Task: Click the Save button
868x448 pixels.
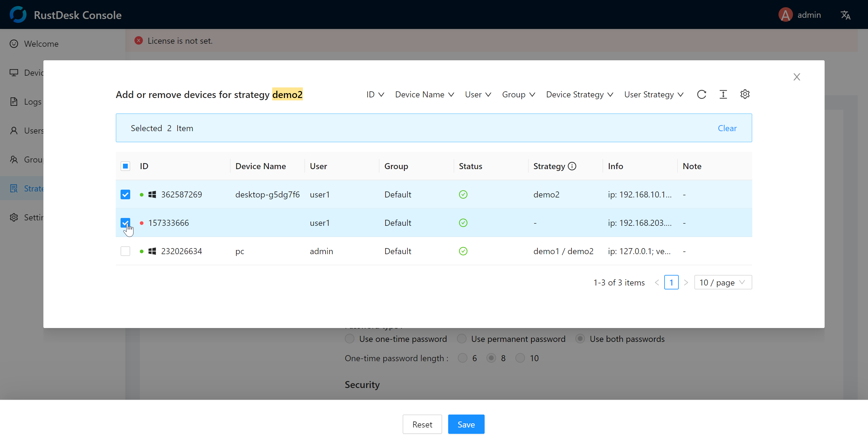Action: [466, 424]
